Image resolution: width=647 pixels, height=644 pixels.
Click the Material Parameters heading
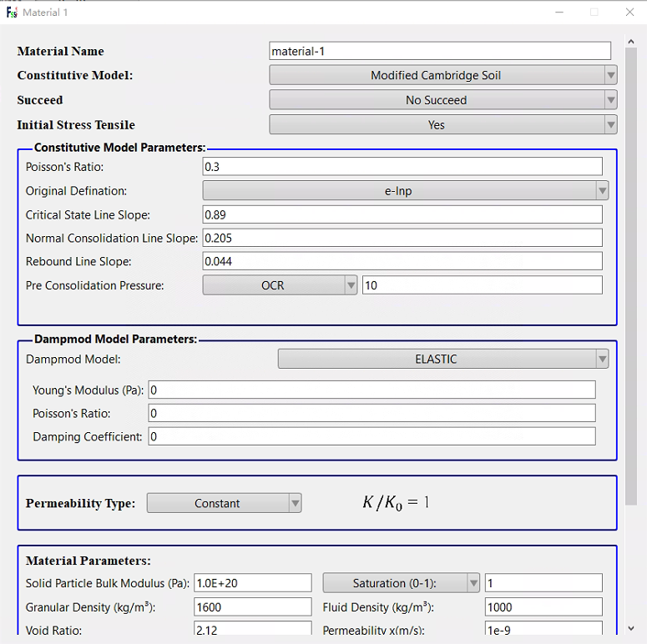point(88,561)
